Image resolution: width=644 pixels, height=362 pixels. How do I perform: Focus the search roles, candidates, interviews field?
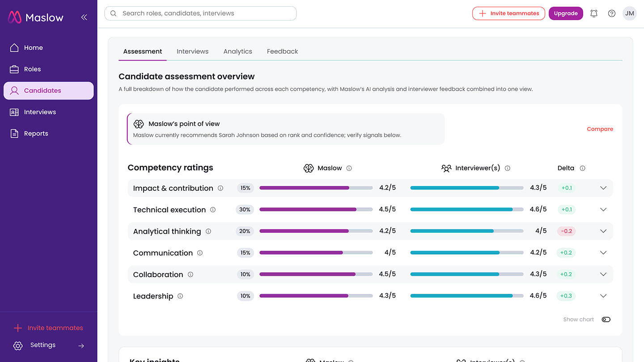point(200,13)
